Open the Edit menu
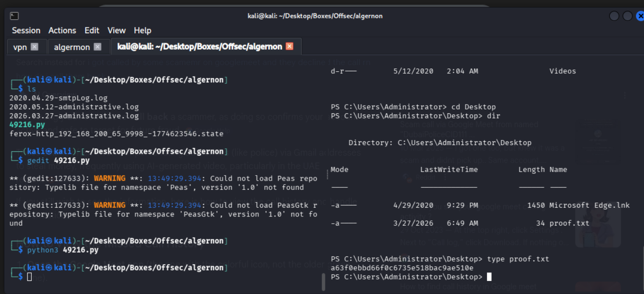Image resolution: width=644 pixels, height=294 pixels. 91,30
